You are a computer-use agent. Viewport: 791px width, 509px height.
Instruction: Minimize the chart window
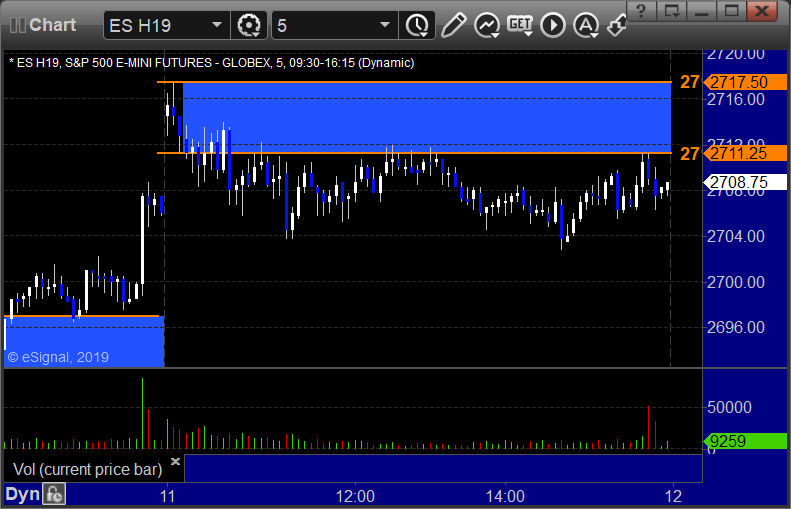point(701,10)
